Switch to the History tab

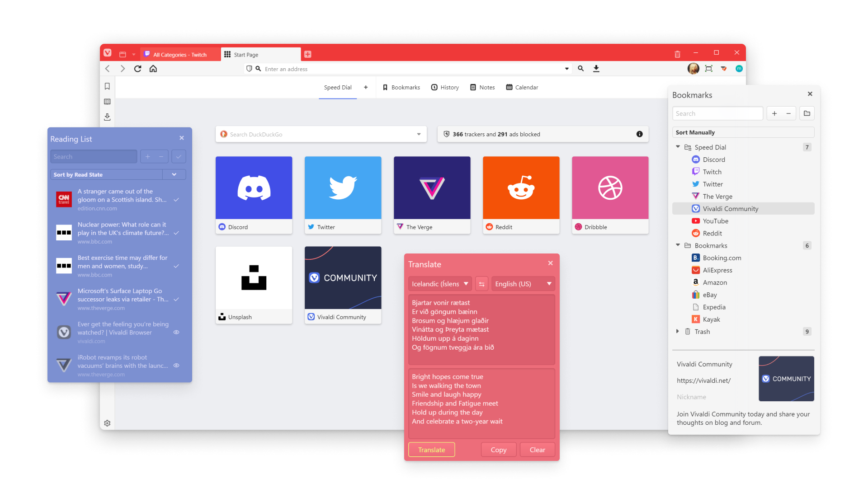[447, 87]
